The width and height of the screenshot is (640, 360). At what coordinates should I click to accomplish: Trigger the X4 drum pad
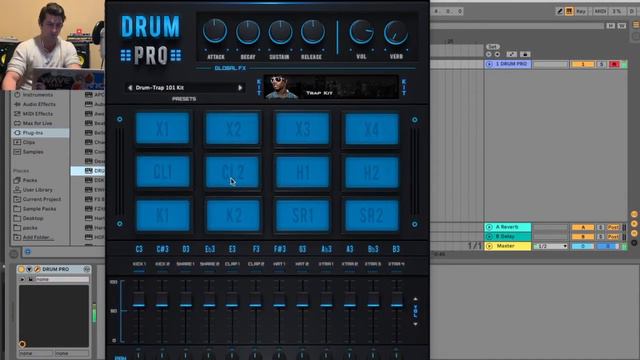click(x=372, y=129)
